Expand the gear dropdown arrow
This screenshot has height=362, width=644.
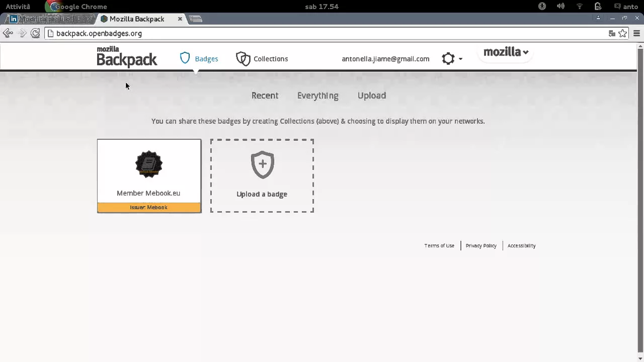pyautogui.click(x=460, y=59)
